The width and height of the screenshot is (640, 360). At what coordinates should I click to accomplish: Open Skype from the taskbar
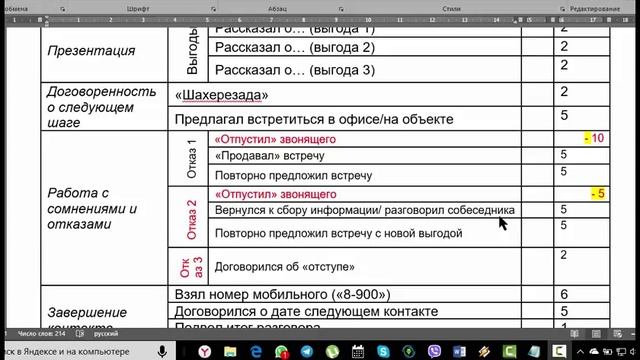click(383, 351)
